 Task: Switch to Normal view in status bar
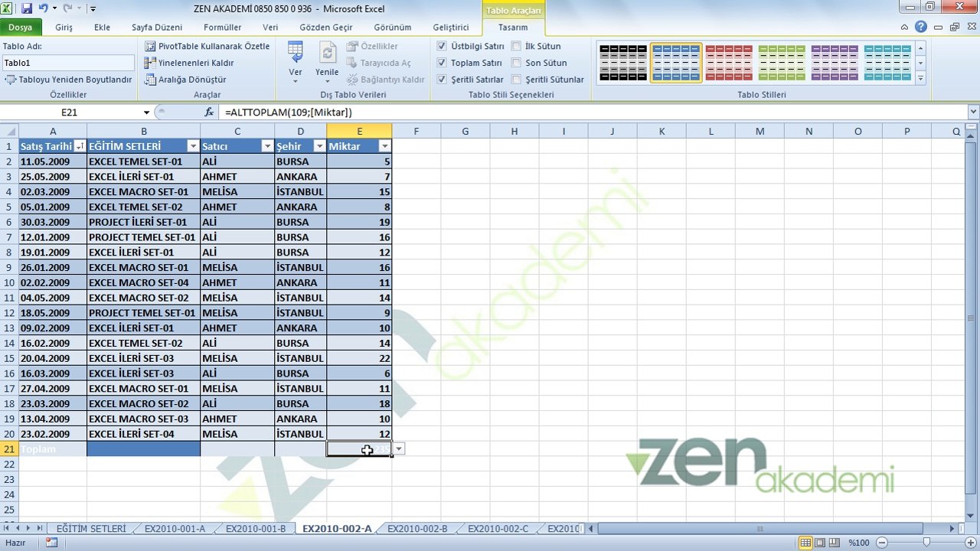pyautogui.click(x=805, y=543)
